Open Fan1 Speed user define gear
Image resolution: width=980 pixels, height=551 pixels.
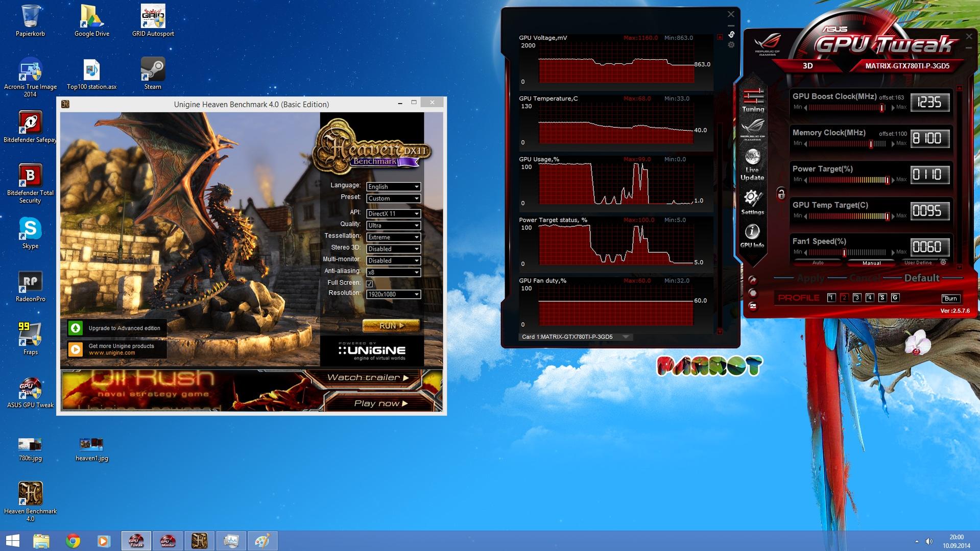(943, 262)
